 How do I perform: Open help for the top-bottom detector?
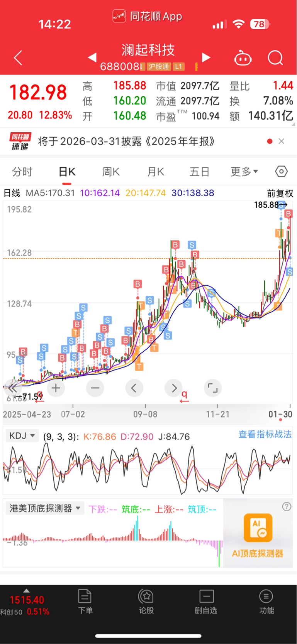(x=287, y=507)
